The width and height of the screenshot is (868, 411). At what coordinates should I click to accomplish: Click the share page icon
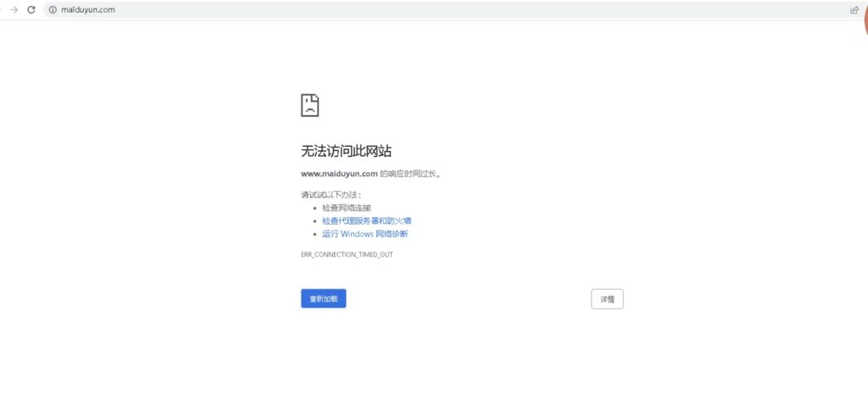[x=854, y=9]
